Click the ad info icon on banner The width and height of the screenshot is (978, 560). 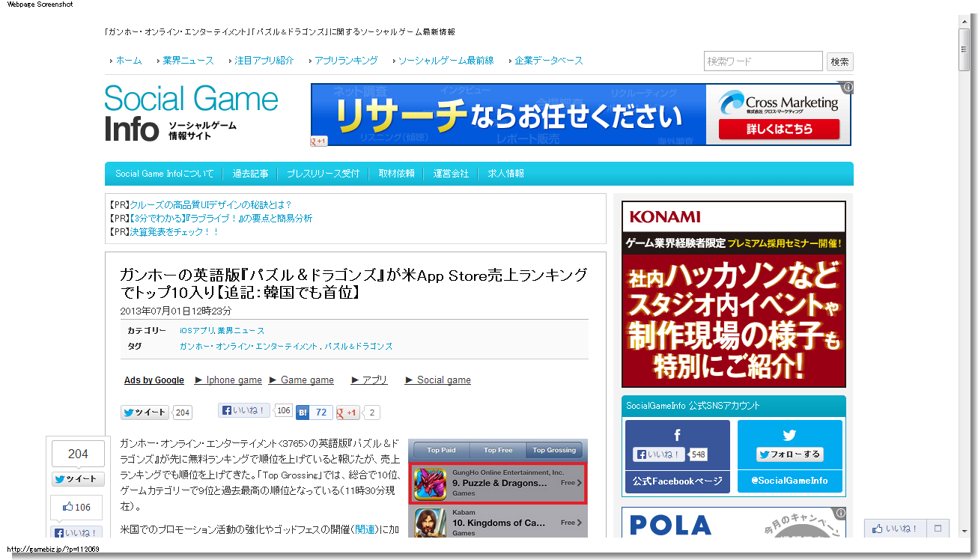point(847,88)
